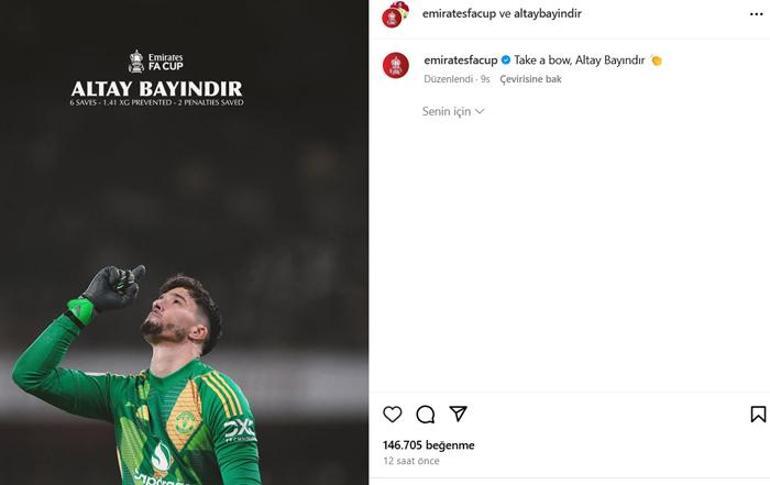Like the post with the heart icon
Viewport: 770px width, 485px height.
click(392, 414)
